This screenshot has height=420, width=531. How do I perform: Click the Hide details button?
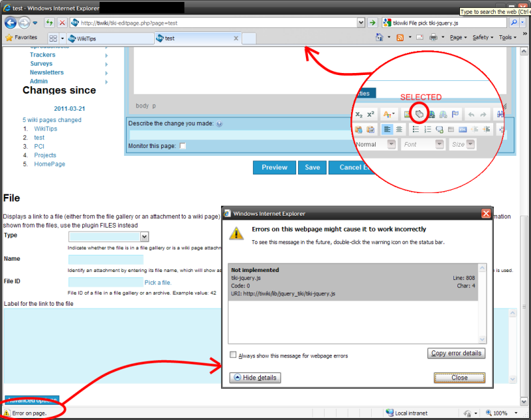(x=255, y=378)
